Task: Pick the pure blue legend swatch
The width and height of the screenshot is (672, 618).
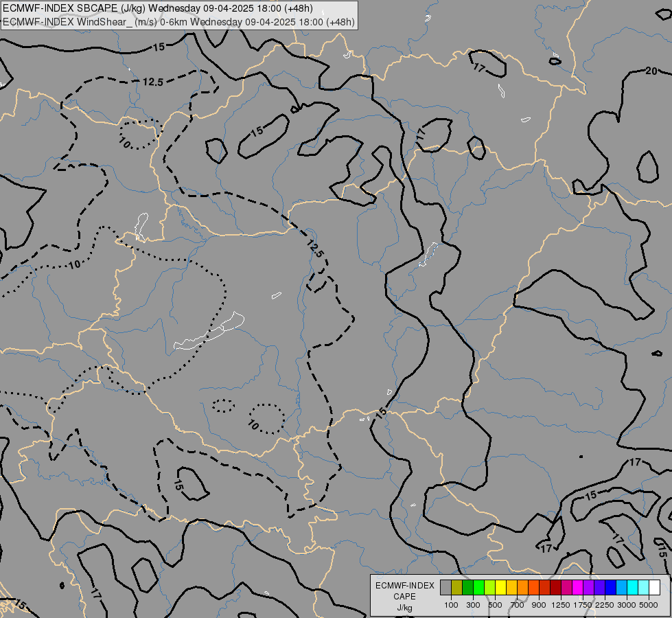Action: pyautogui.click(x=611, y=587)
